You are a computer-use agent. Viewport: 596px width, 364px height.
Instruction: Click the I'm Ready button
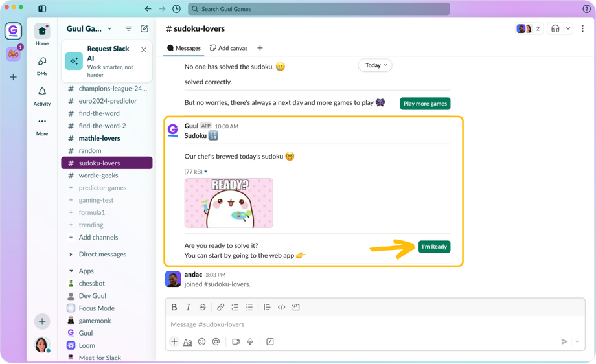pos(434,247)
